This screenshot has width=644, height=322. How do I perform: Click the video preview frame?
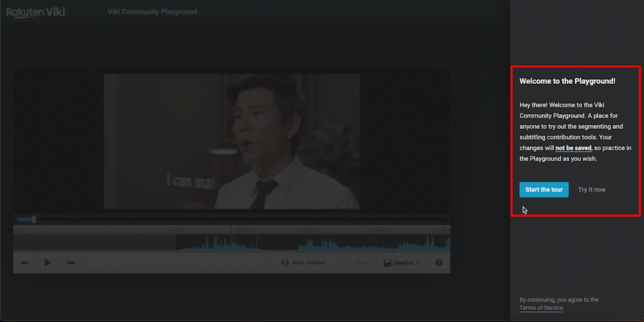(x=232, y=141)
